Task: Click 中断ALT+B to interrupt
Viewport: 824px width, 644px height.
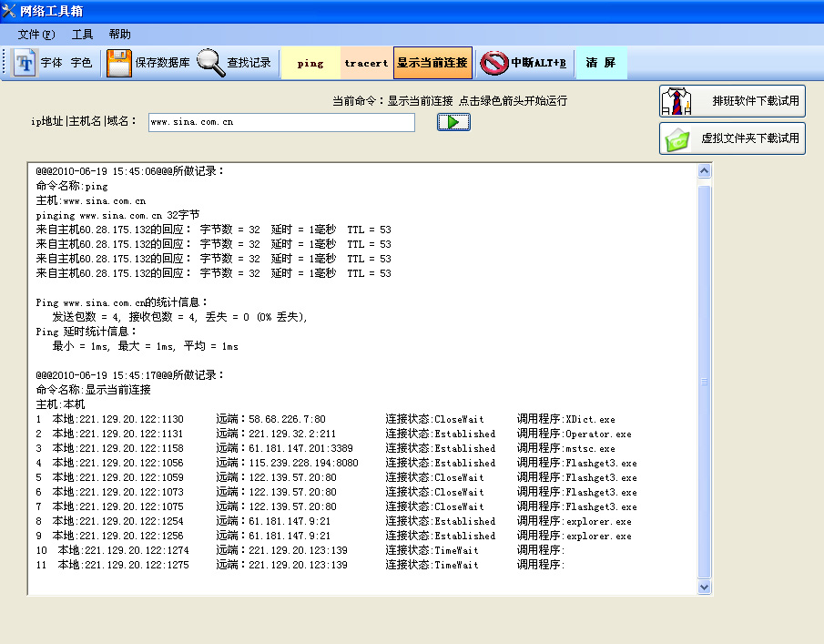Action: (539, 63)
